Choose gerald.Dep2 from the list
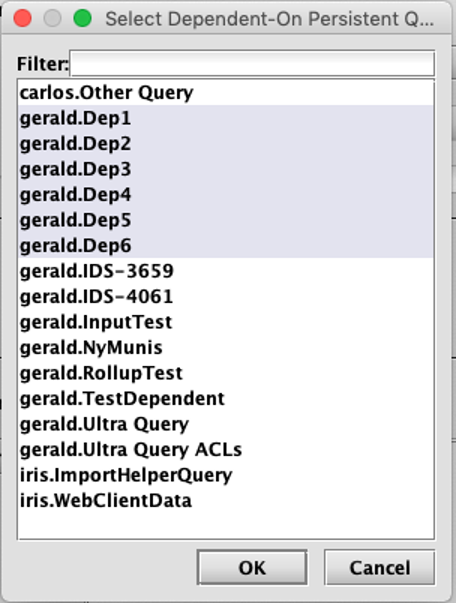The image size is (456, 604). click(226, 144)
